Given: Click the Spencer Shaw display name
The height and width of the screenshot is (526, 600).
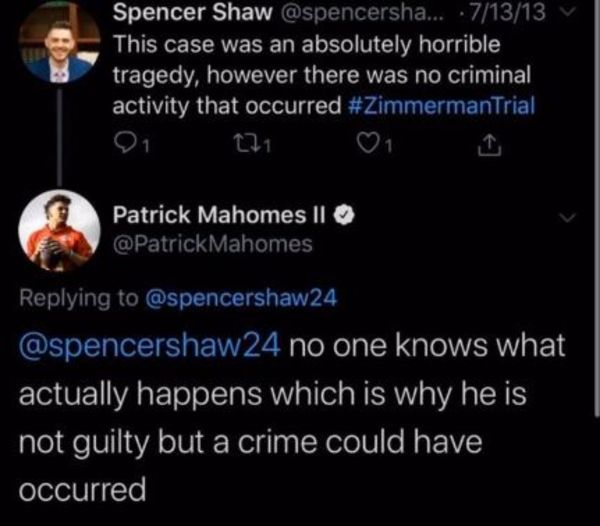Looking at the screenshot, I should [192, 12].
